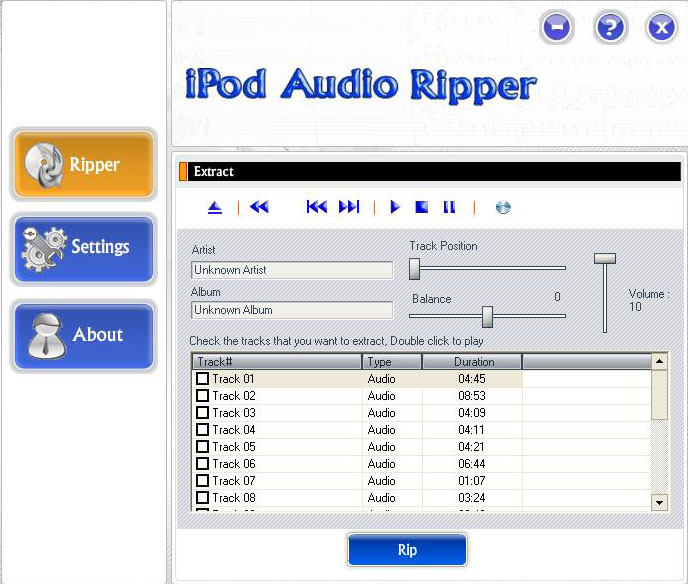Sort by the Type column header

pos(392,362)
